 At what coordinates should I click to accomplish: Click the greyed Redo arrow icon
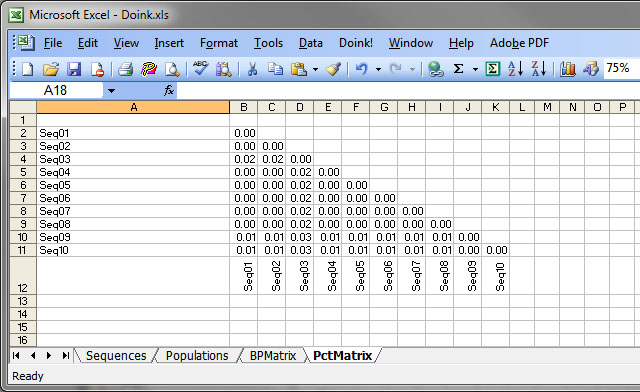click(396, 69)
